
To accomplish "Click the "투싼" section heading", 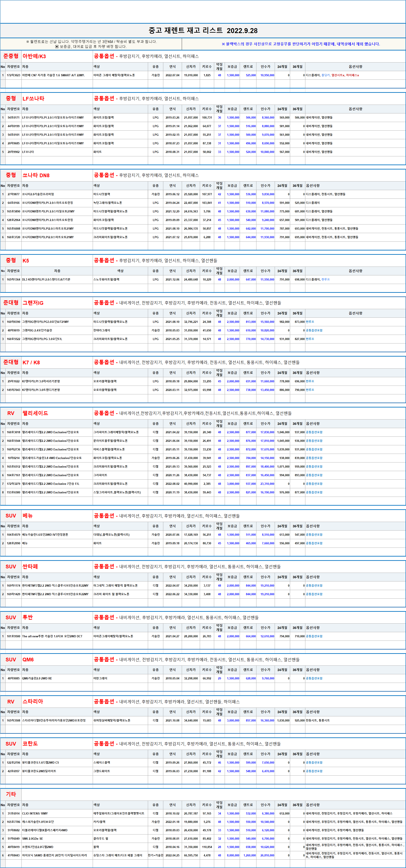I will tap(28, 618).
